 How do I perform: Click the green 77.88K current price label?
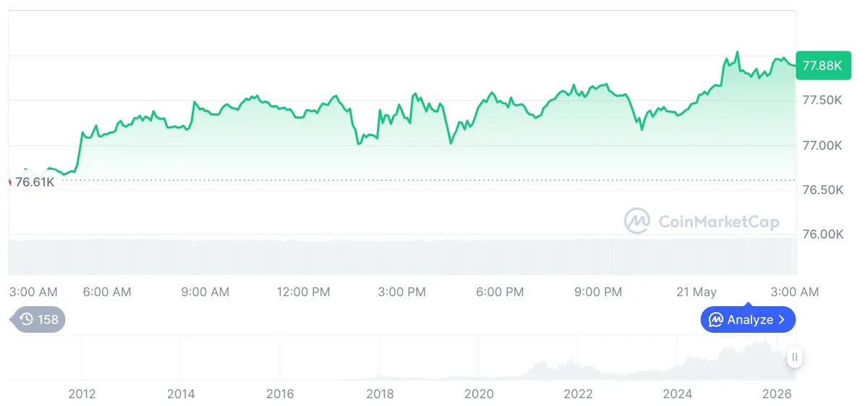point(822,65)
